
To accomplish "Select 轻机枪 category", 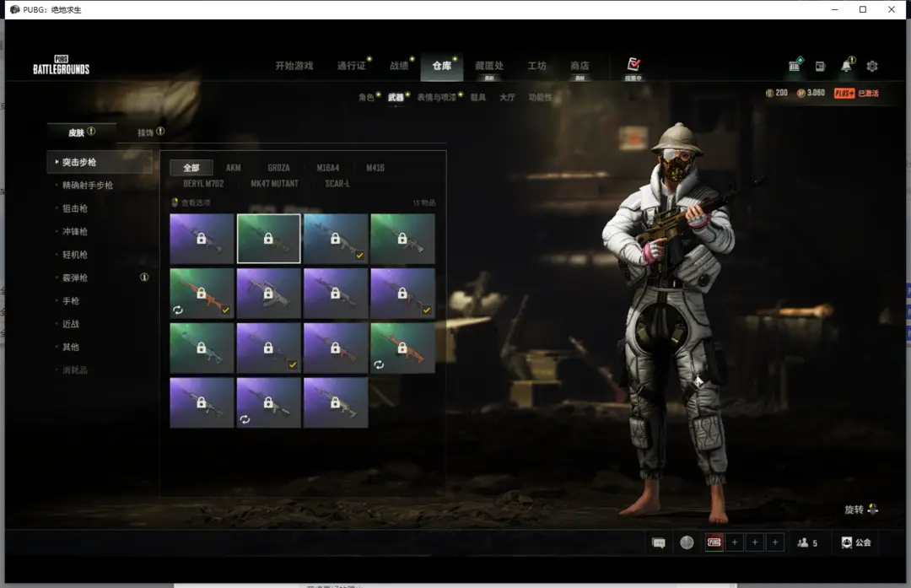I will pyautogui.click(x=75, y=255).
